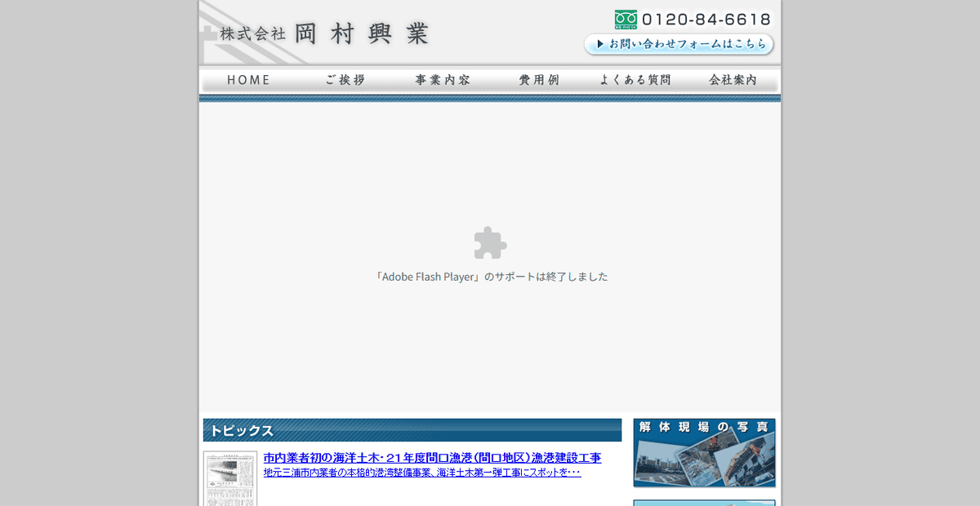
Task: Click the 解体現場の写真 demolition photos banner
Action: click(x=704, y=452)
